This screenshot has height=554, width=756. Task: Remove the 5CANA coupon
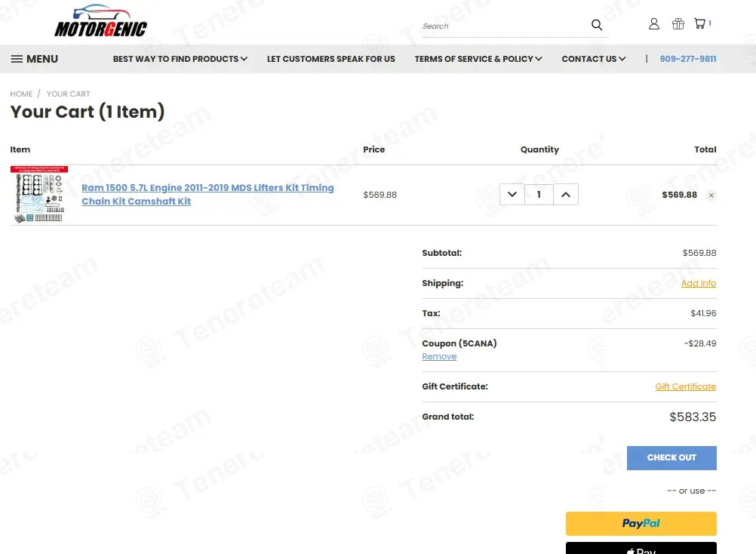pyautogui.click(x=439, y=356)
